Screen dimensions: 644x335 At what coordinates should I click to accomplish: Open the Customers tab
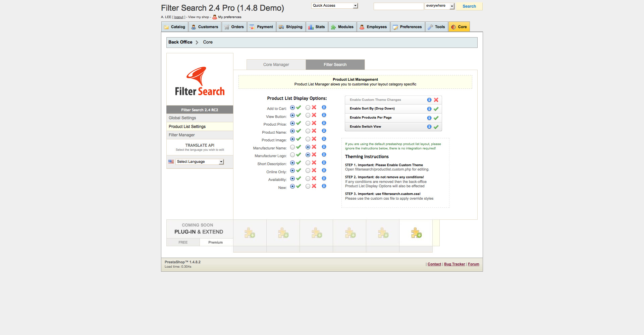point(205,27)
